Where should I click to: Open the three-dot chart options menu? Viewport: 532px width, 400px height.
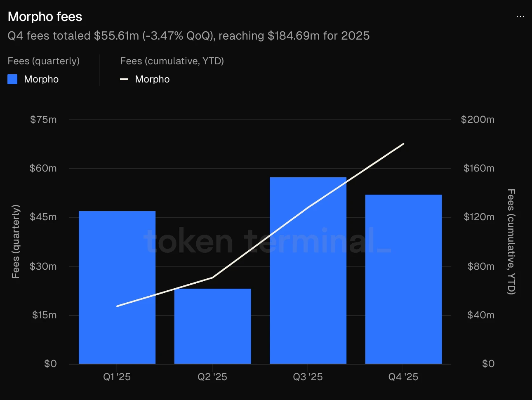pos(520,16)
